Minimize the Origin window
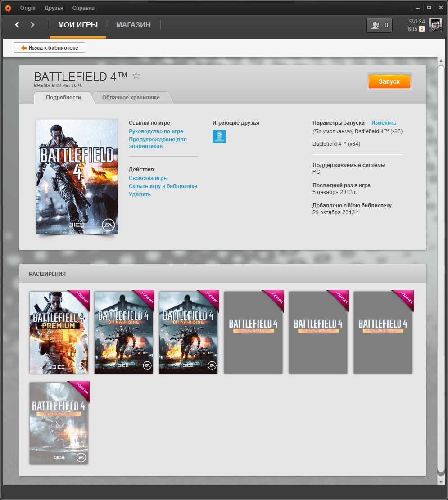448x500 pixels. click(x=417, y=8)
